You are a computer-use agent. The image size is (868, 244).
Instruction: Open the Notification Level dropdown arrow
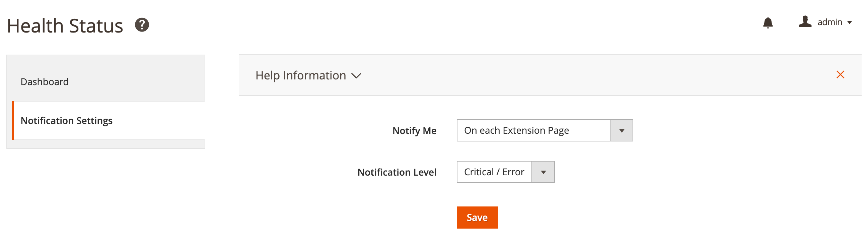pyautogui.click(x=543, y=172)
